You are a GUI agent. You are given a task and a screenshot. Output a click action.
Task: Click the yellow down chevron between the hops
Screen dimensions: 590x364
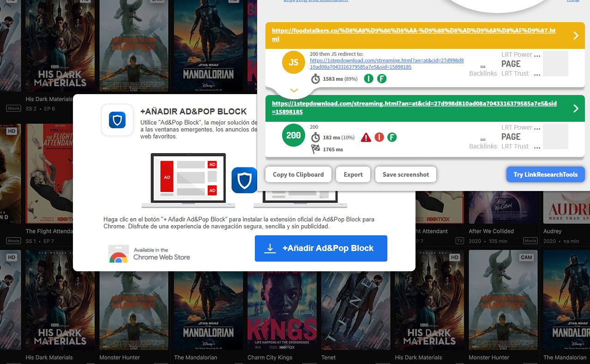point(294,90)
